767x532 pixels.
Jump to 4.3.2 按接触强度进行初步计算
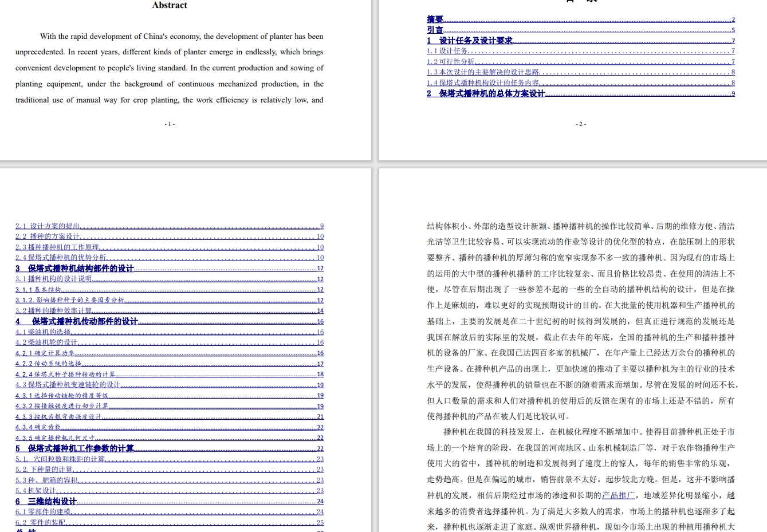pos(170,406)
